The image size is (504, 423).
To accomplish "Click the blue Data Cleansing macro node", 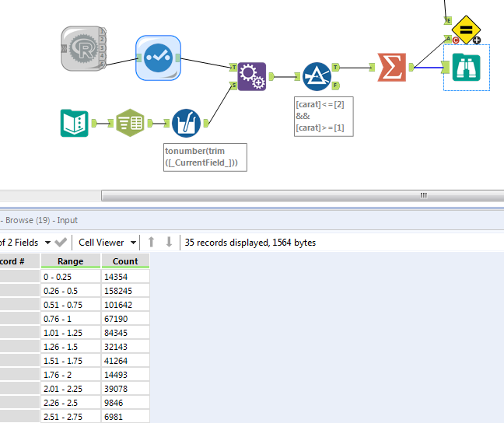I will pos(158,58).
